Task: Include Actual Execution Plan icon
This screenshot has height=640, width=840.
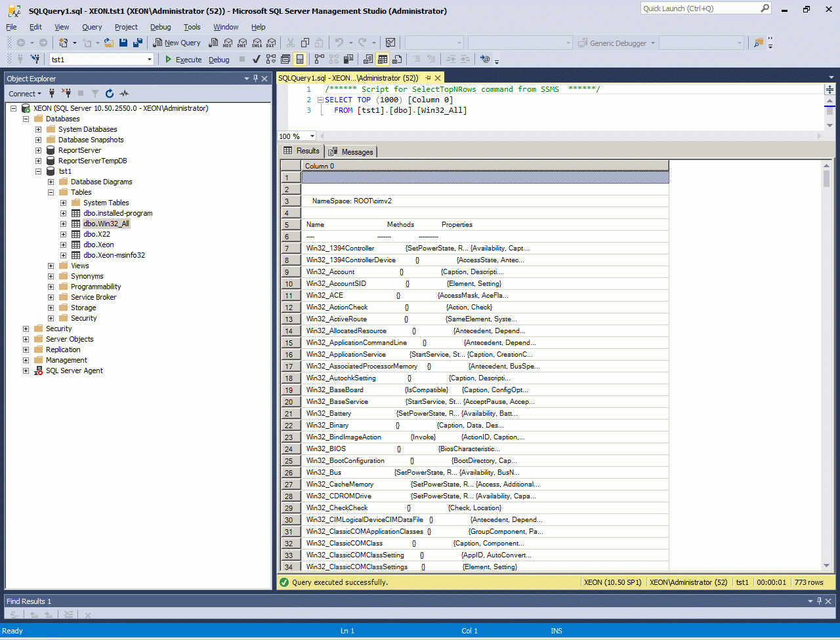Action: [319, 59]
